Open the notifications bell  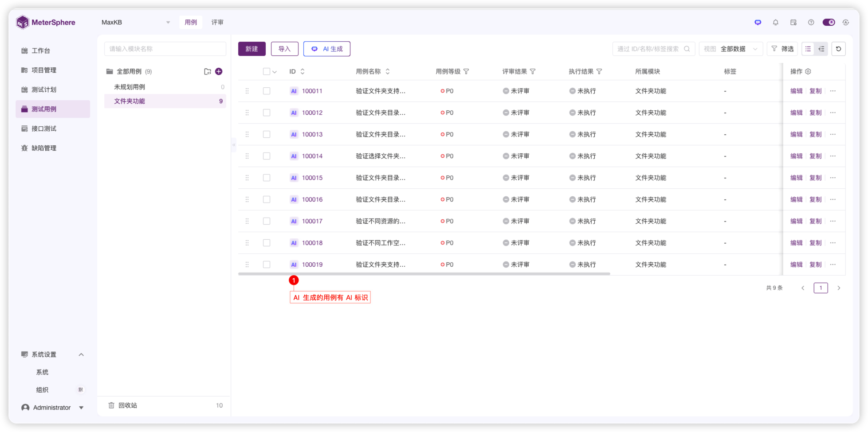coord(775,22)
